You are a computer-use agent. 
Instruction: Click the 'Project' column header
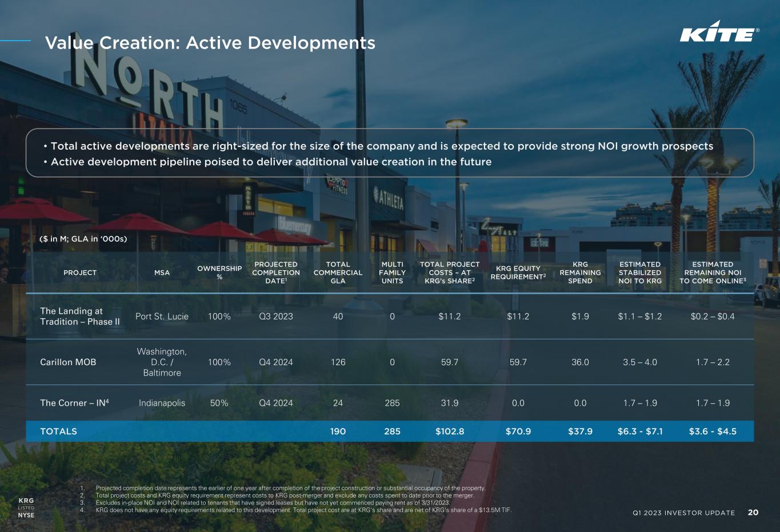click(x=80, y=273)
